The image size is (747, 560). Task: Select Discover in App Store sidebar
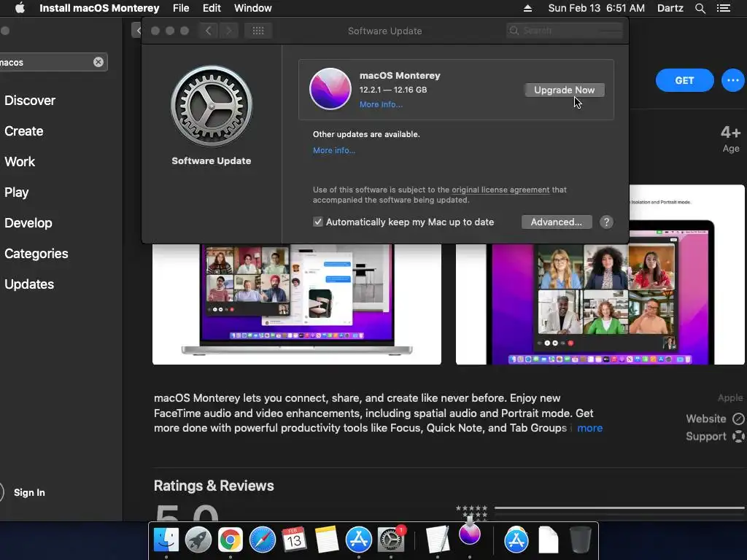click(30, 101)
